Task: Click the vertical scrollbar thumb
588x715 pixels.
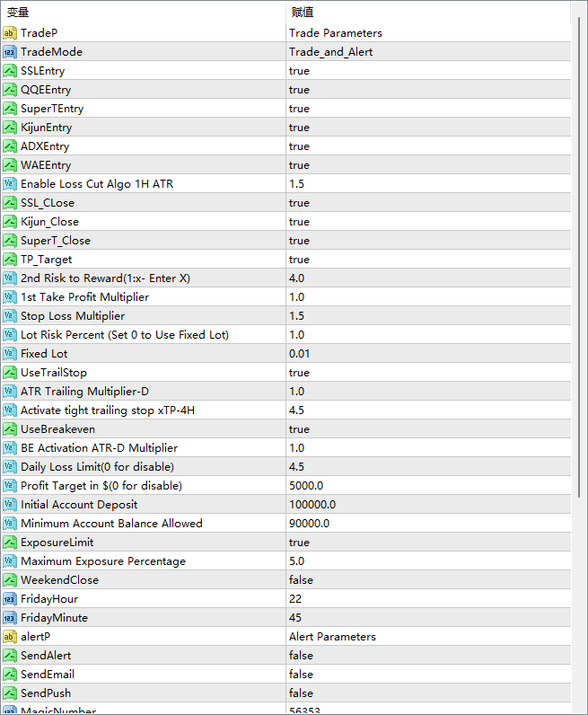Action: (579, 258)
